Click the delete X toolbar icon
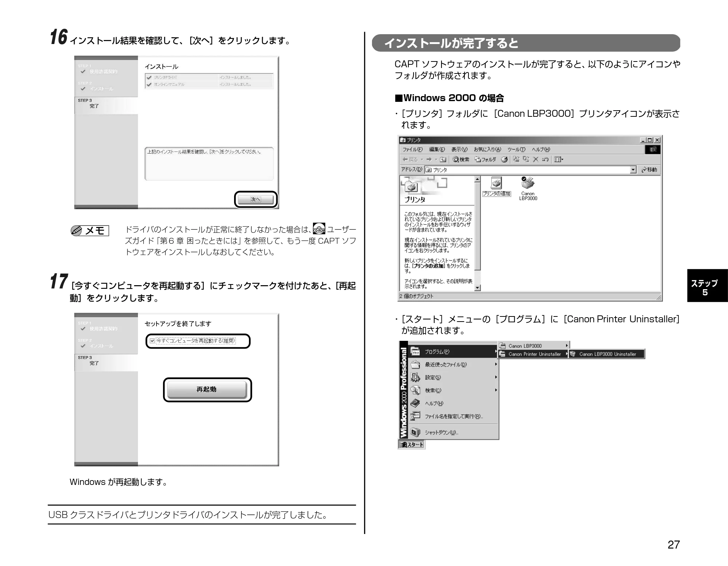The height and width of the screenshot is (566, 728). [535, 159]
